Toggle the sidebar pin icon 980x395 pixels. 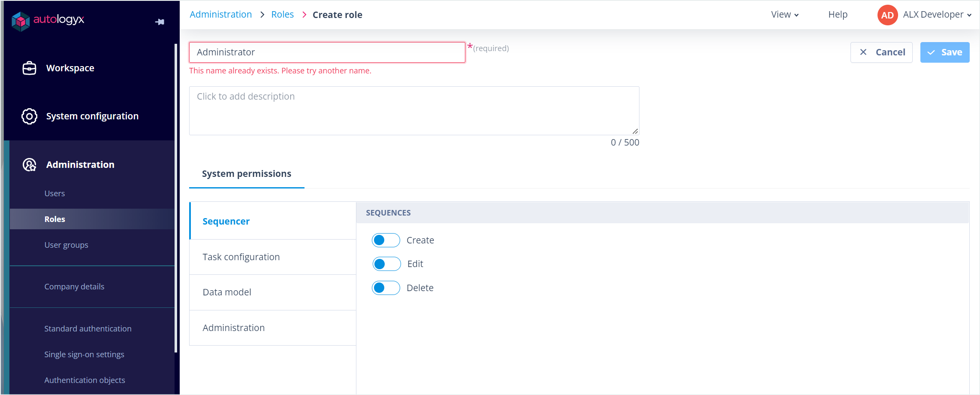160,22
